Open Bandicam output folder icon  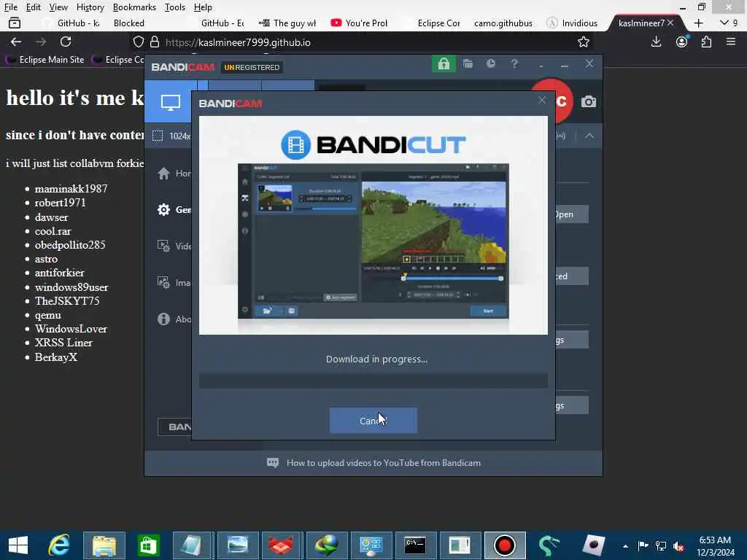468,64
